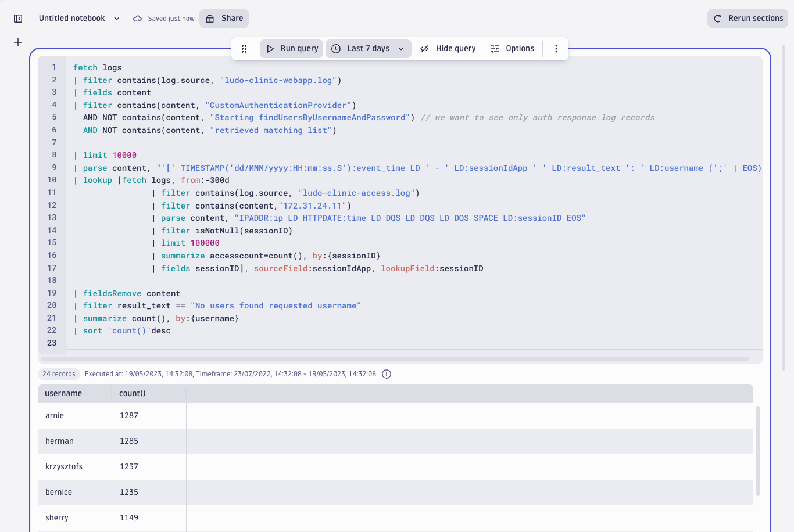Open the Options panel
794x532 pixels.
tap(512, 49)
